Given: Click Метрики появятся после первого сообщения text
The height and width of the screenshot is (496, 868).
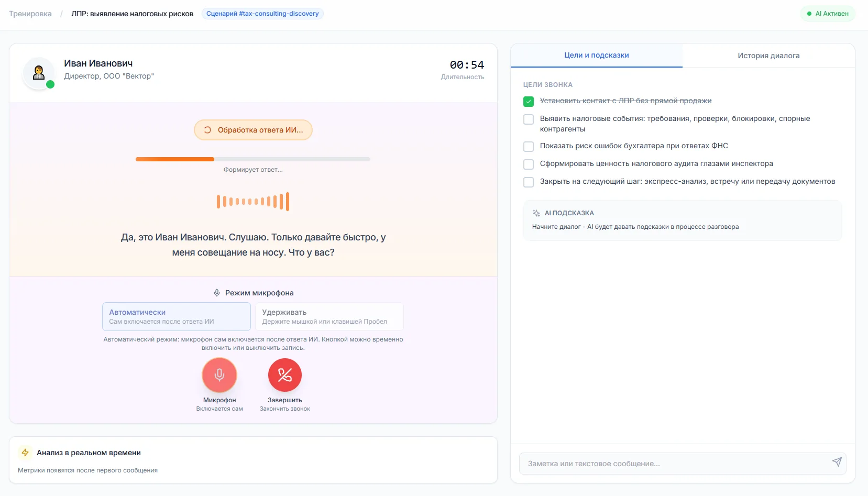Looking at the screenshot, I should [87, 470].
